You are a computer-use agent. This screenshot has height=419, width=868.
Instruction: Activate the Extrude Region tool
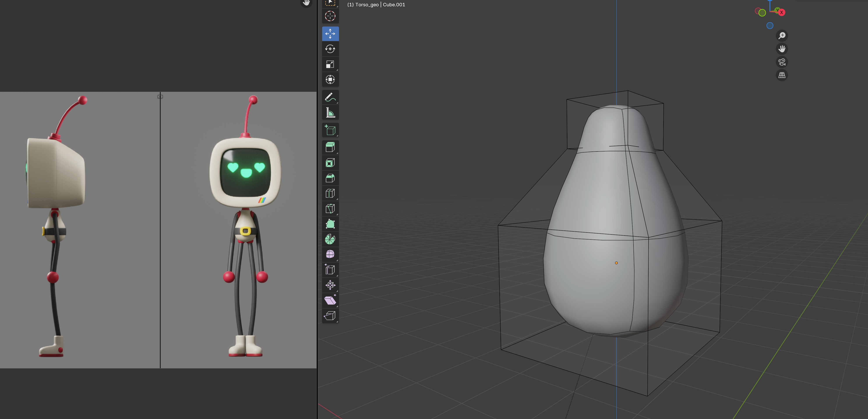pyautogui.click(x=330, y=147)
